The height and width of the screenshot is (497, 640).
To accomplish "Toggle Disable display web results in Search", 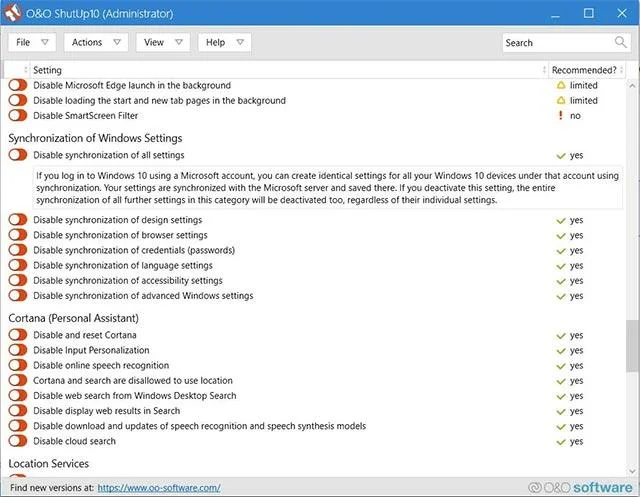I will [x=18, y=410].
